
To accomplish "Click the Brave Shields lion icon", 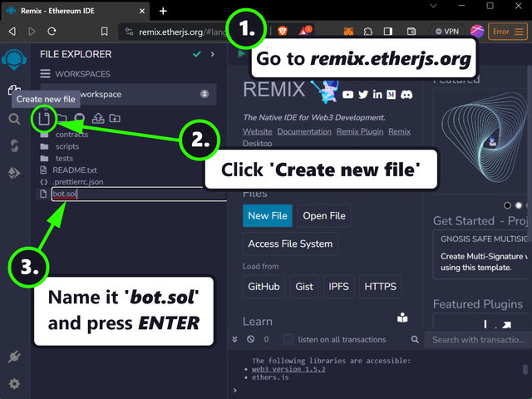I will (283, 32).
